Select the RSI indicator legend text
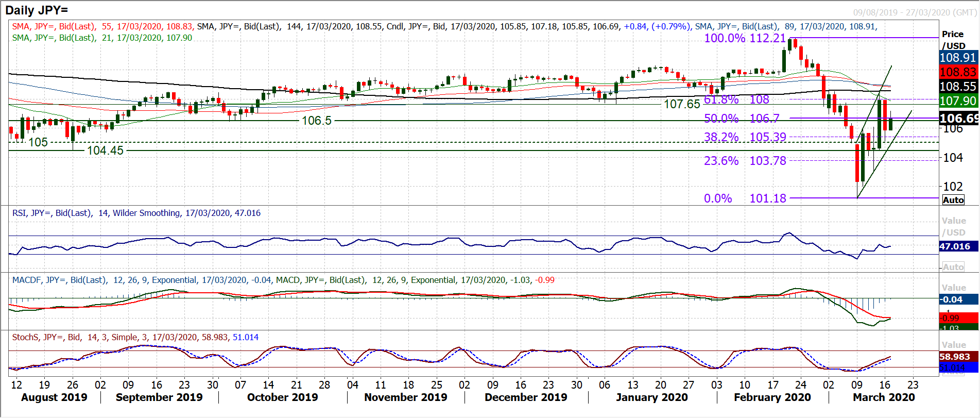Image resolution: width=980 pixels, height=418 pixels. point(136,213)
